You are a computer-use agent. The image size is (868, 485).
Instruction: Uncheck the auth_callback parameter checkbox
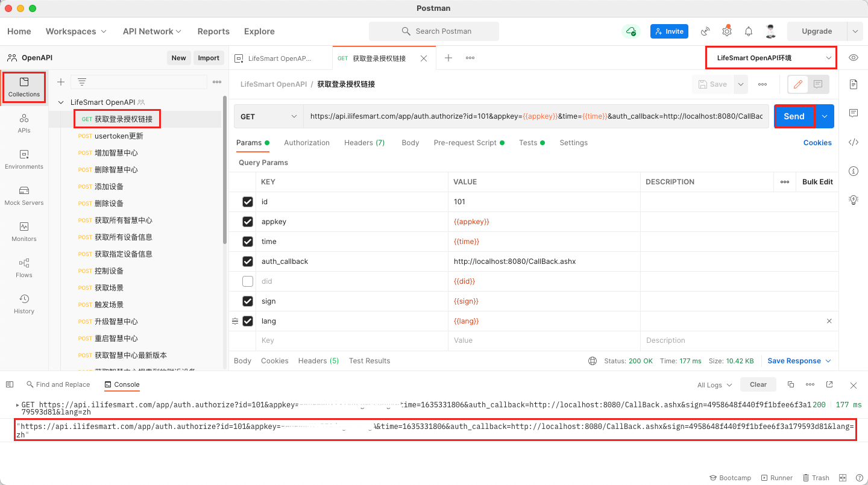248,261
